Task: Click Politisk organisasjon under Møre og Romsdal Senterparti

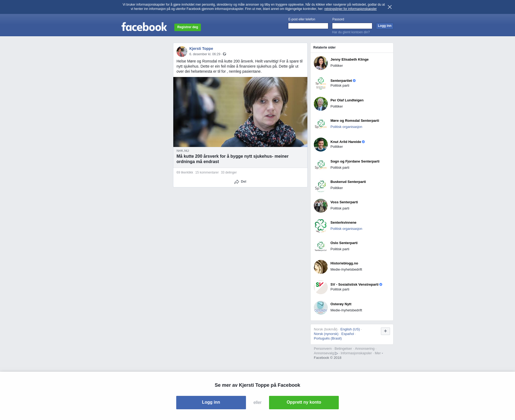Action: 346,127
